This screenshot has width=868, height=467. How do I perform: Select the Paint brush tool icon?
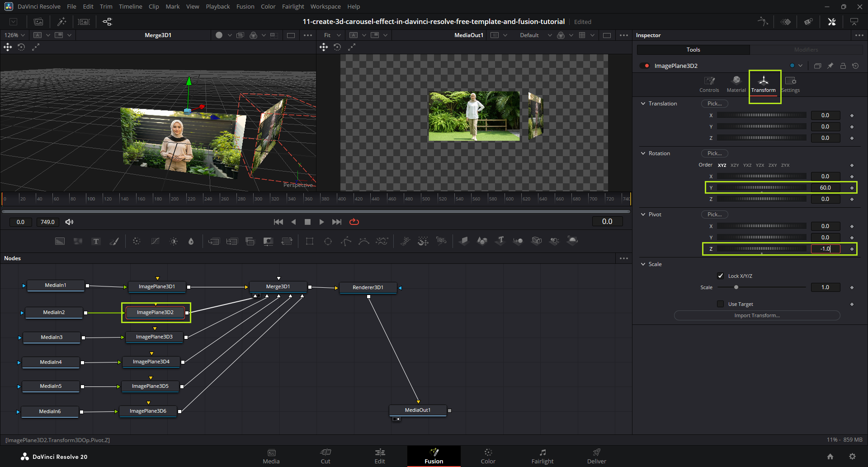[114, 242]
